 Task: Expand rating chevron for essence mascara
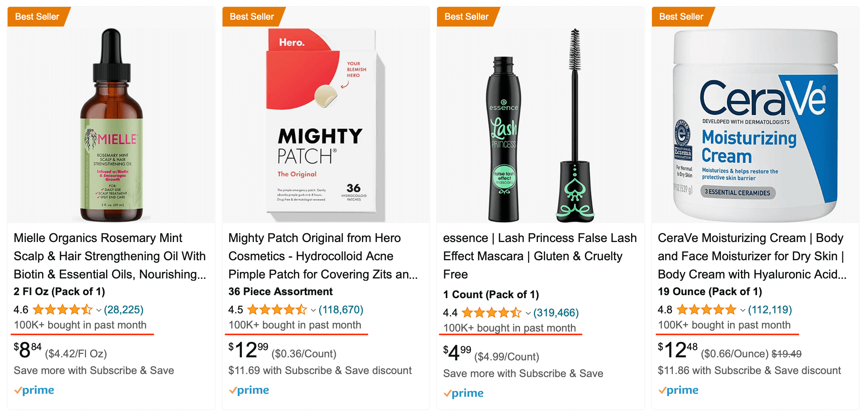coord(528,313)
